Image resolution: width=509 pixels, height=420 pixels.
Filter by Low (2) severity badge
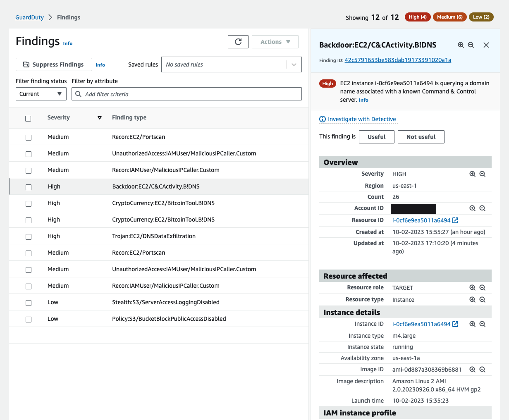(x=481, y=17)
